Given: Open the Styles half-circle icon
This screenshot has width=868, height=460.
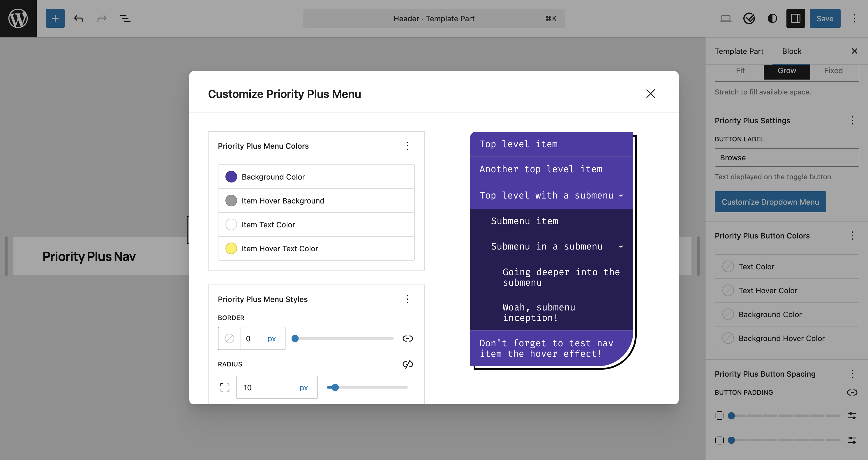Looking at the screenshot, I should click(772, 18).
